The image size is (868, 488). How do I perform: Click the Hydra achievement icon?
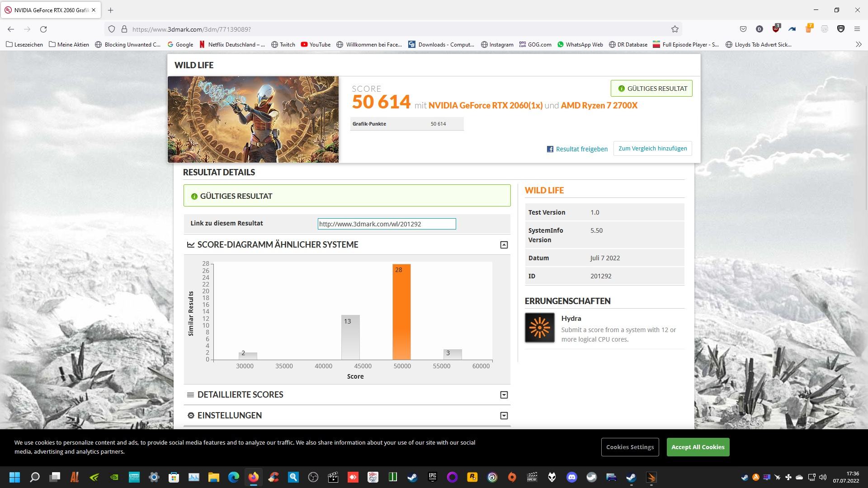(x=539, y=328)
